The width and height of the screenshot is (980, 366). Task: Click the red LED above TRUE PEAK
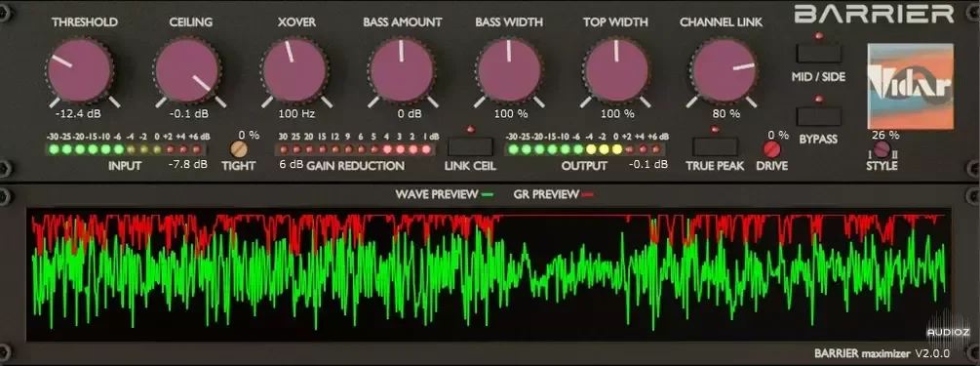(x=715, y=130)
